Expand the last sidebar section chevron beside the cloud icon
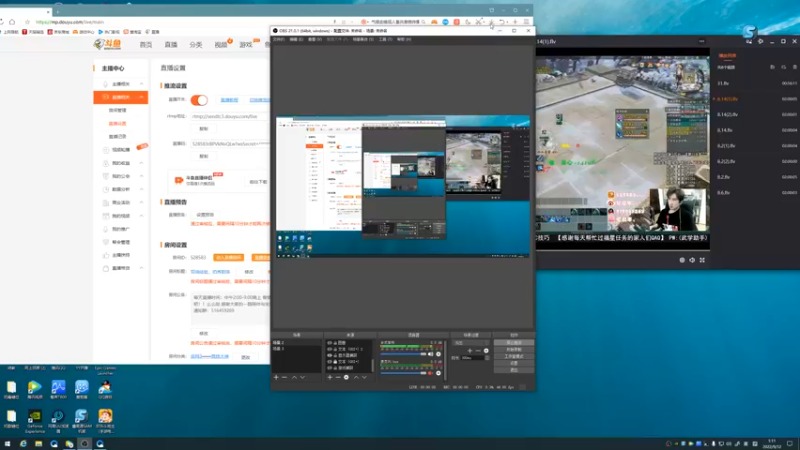Screen dimensions: 800x450 point(141,268)
